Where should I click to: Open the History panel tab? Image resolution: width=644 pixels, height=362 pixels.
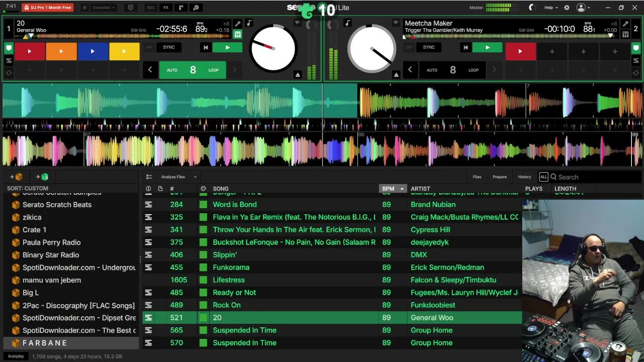click(x=524, y=177)
